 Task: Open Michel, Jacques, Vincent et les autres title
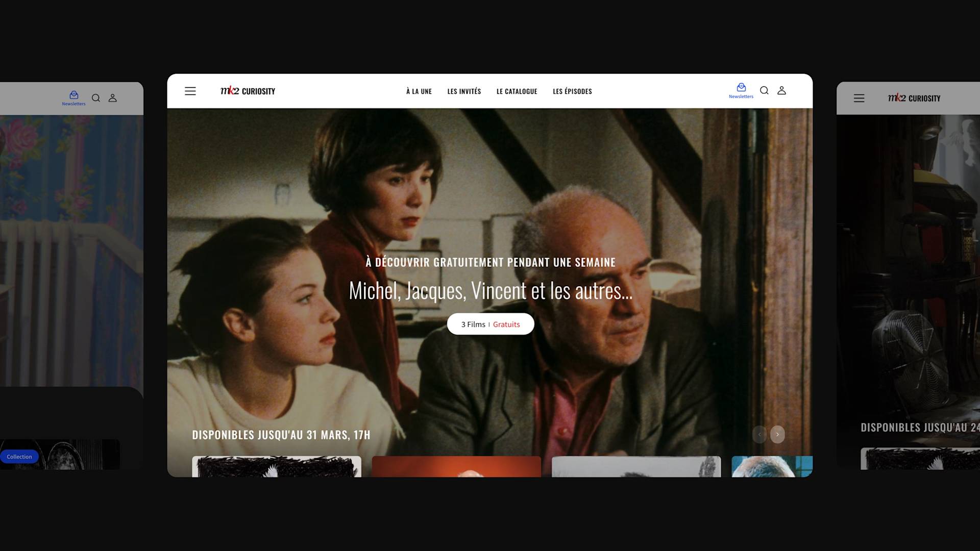point(491,291)
